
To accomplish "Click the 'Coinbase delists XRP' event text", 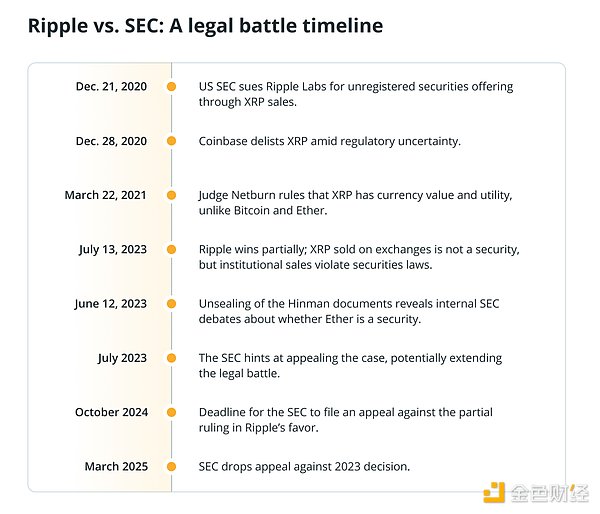I will pos(329,141).
